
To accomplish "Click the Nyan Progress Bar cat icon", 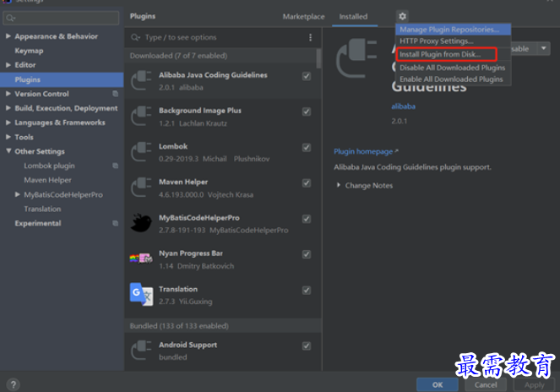I will click(x=141, y=259).
